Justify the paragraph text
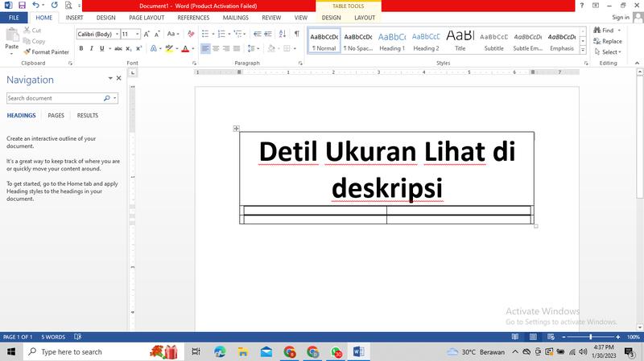644x361 pixels. (x=237, y=48)
